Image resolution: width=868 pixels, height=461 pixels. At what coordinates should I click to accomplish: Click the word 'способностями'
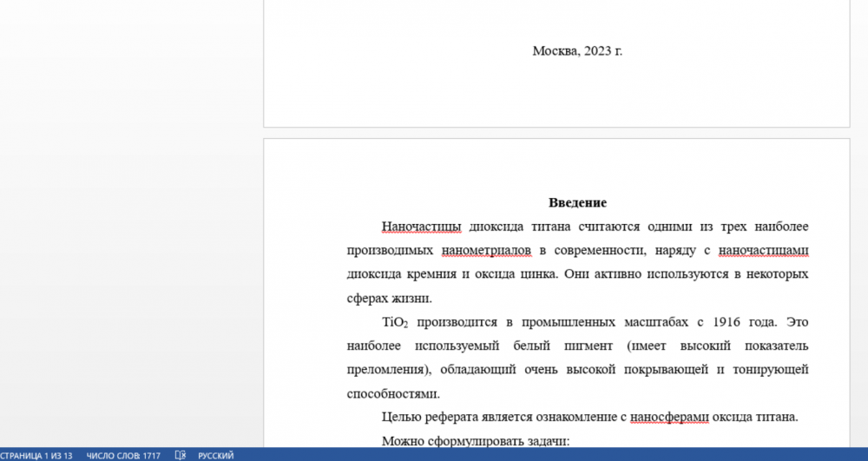coord(390,393)
